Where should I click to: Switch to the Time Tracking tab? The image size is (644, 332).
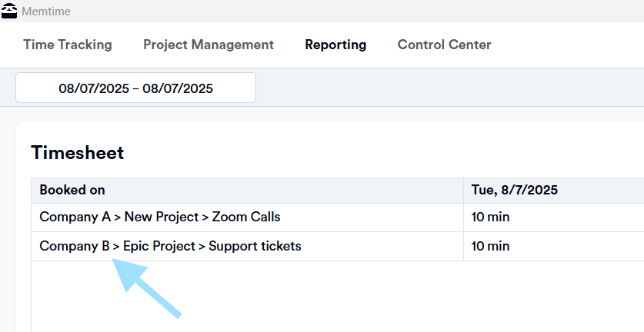coord(68,45)
